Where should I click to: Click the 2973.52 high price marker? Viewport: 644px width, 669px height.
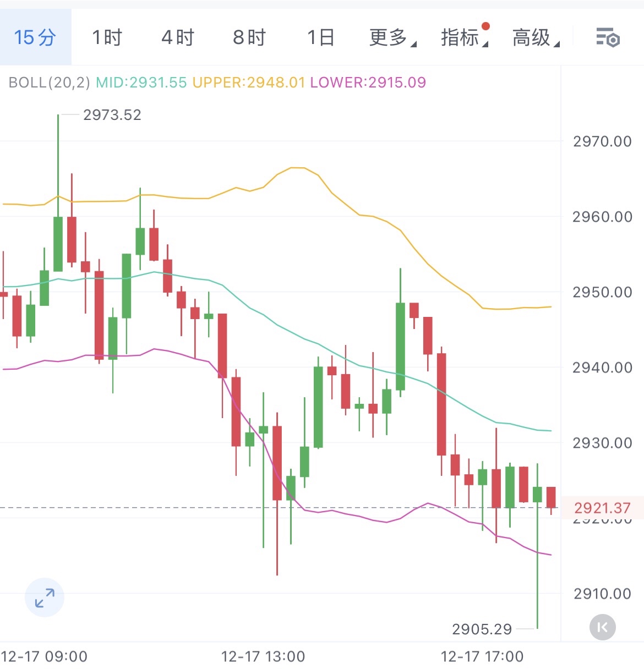[x=112, y=115]
